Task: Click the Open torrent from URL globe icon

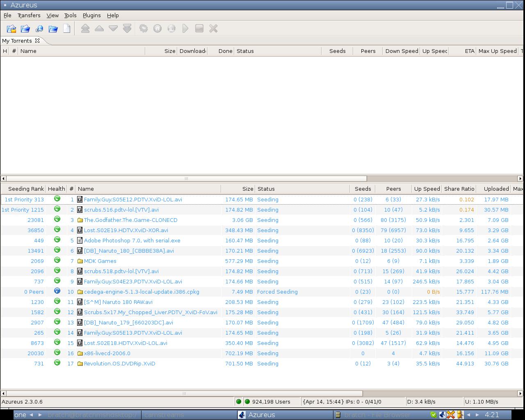Action: (x=39, y=29)
